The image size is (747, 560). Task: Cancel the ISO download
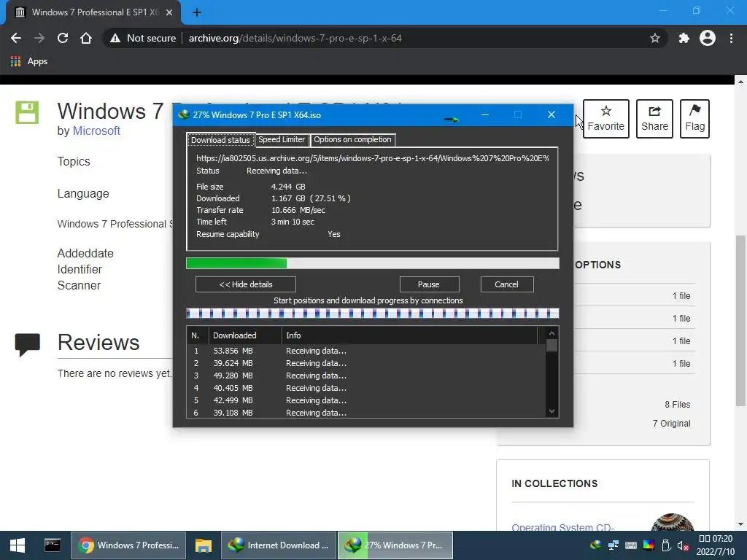coord(507,284)
